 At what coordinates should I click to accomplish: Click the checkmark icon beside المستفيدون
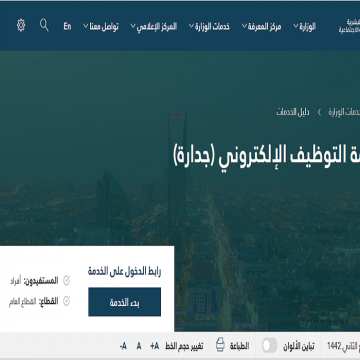[x=66, y=281]
